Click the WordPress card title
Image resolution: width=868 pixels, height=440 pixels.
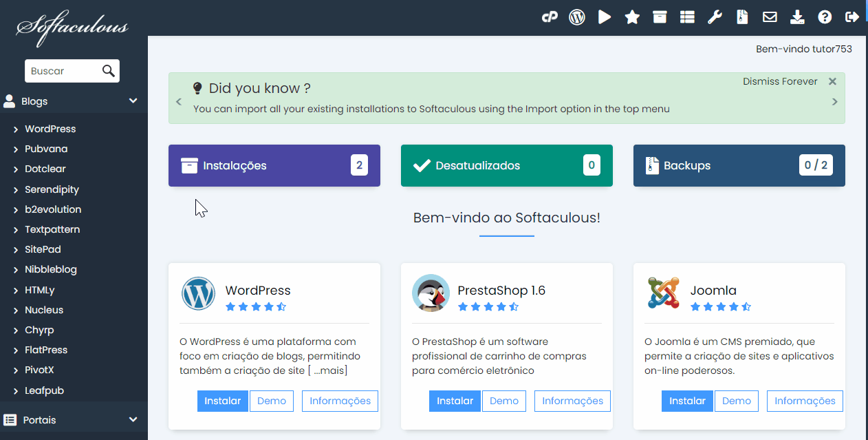tap(258, 291)
